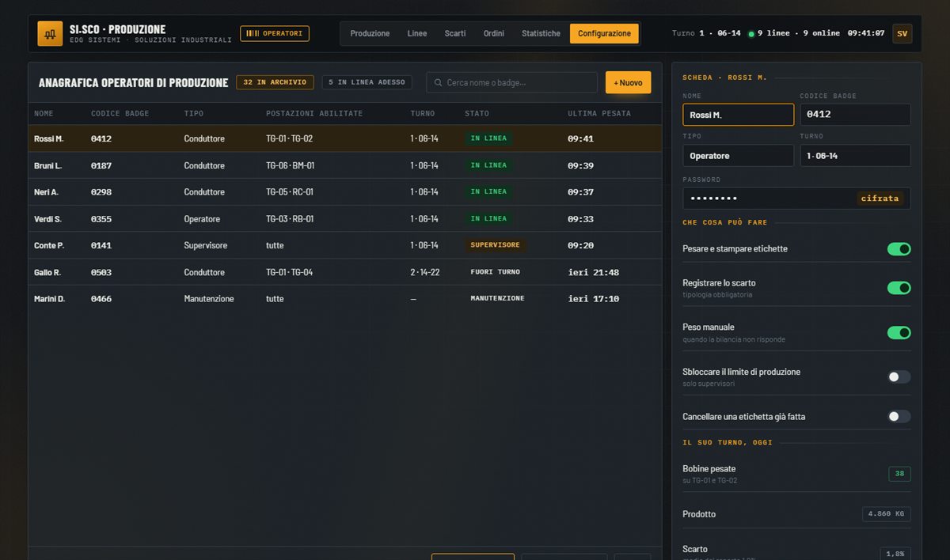Select the Ordini tab
The image size is (950, 560).
[x=494, y=33]
